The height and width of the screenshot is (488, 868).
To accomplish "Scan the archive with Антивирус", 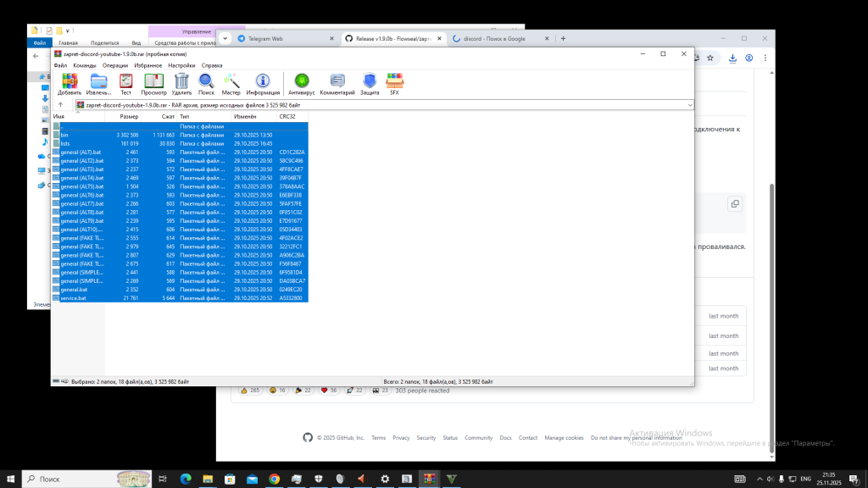I will coord(301,82).
